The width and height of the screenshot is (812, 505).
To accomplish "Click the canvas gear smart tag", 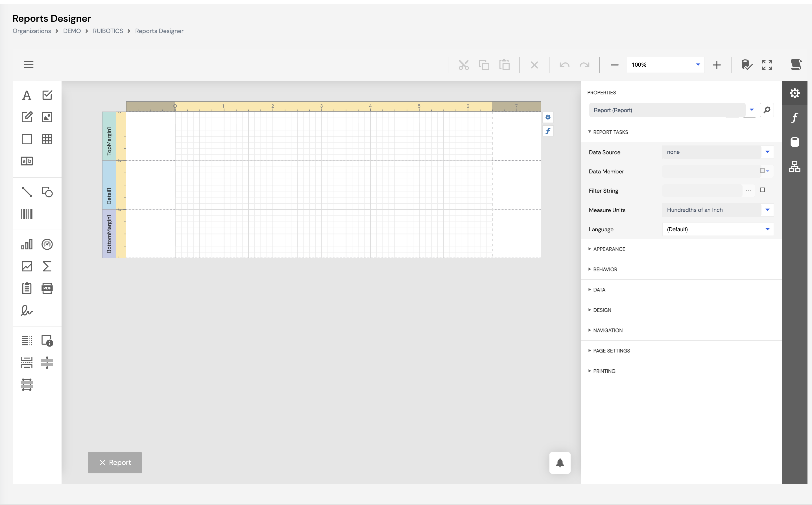I will pos(548,117).
